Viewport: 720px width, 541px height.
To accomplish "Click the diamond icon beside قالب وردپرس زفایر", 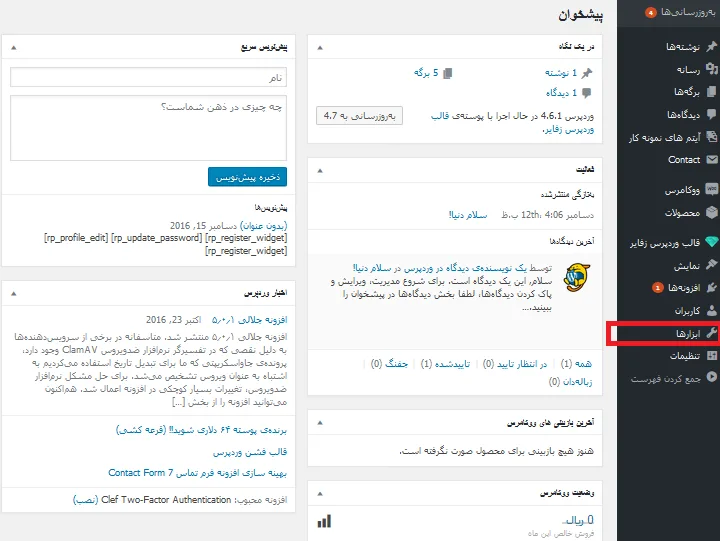I will [x=712, y=242].
